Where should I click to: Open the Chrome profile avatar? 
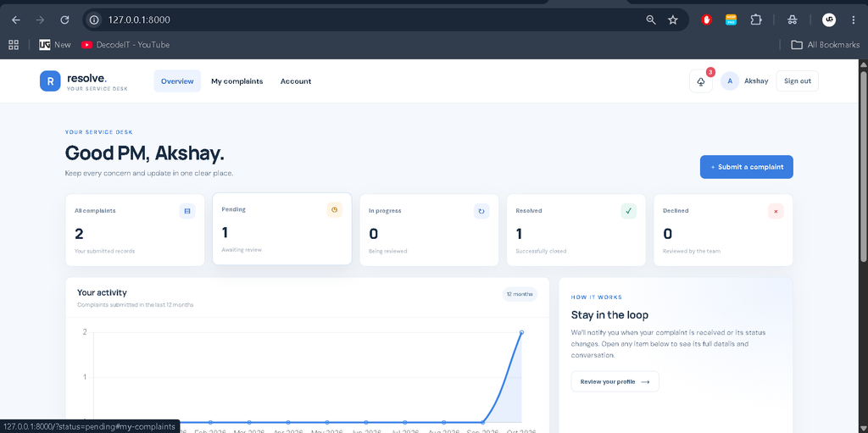[829, 20]
